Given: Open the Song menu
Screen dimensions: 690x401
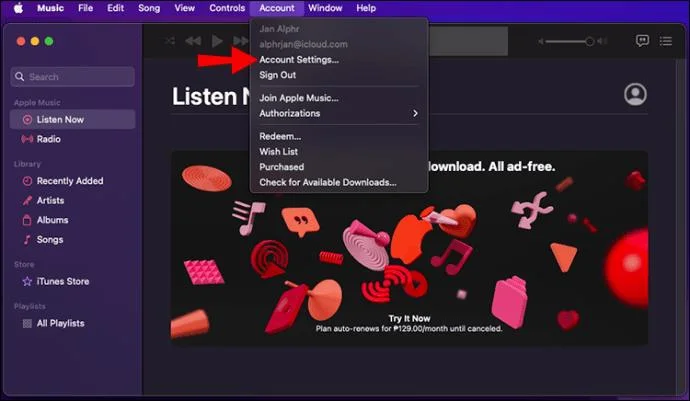Looking at the screenshot, I should pyautogui.click(x=149, y=8).
